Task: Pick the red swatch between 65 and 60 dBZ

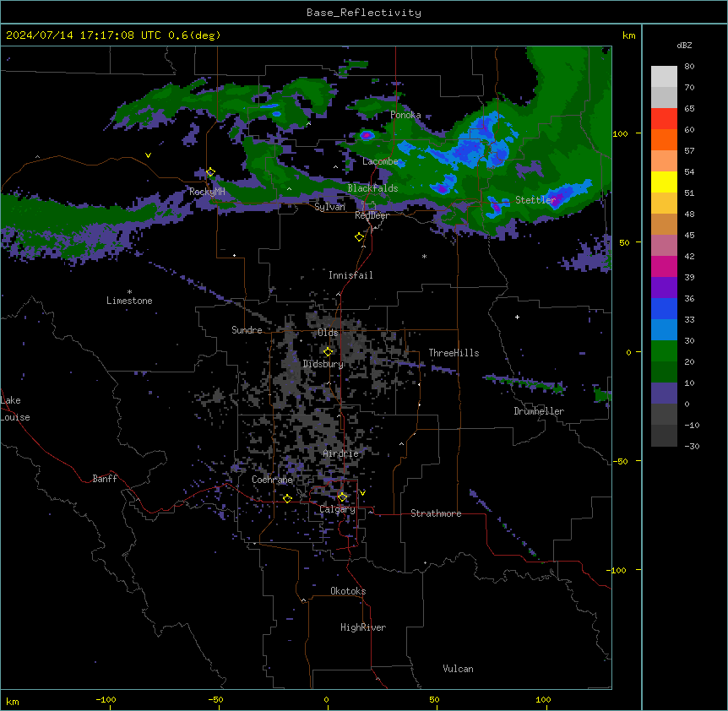Action: (664, 119)
